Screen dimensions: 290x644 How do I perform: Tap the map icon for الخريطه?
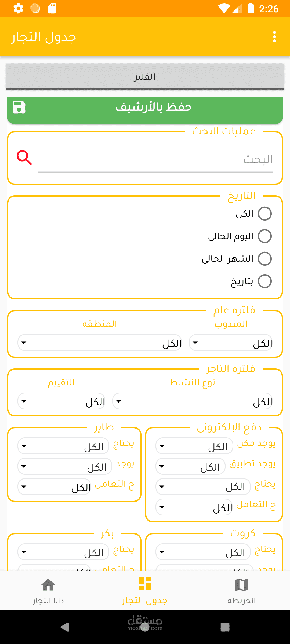pos(241,584)
